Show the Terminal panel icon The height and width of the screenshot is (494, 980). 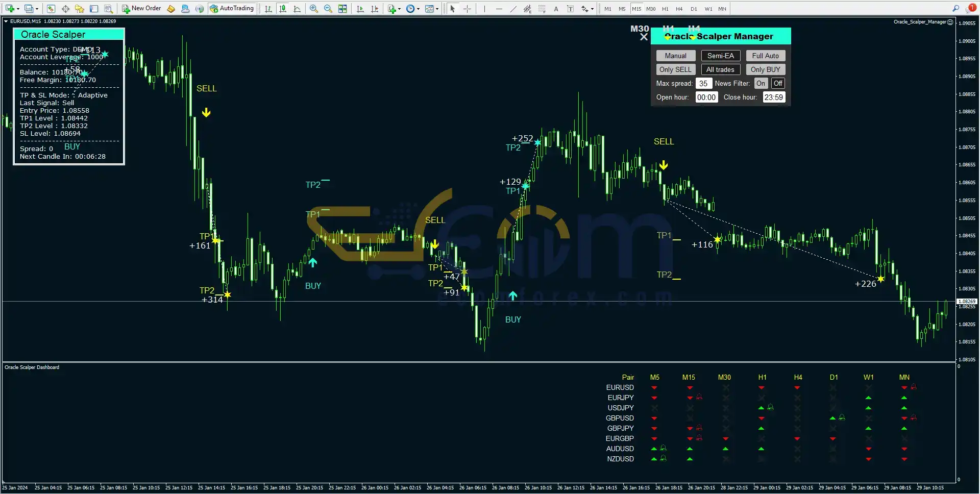94,9
